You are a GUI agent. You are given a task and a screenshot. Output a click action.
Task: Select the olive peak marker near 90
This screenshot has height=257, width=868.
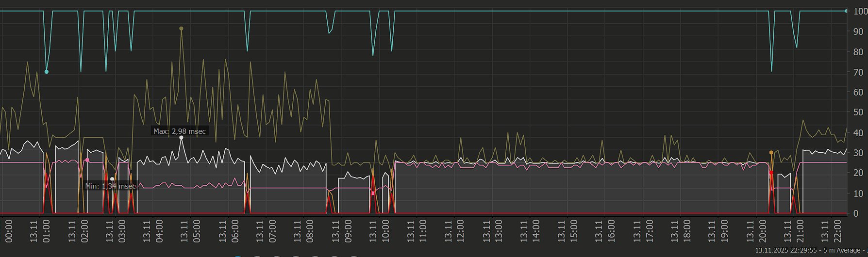(x=181, y=29)
